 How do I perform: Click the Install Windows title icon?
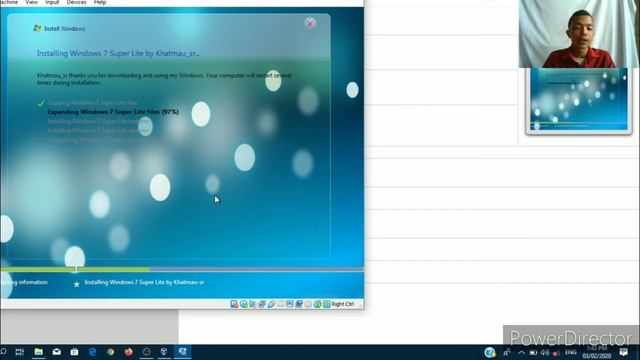pos(37,28)
